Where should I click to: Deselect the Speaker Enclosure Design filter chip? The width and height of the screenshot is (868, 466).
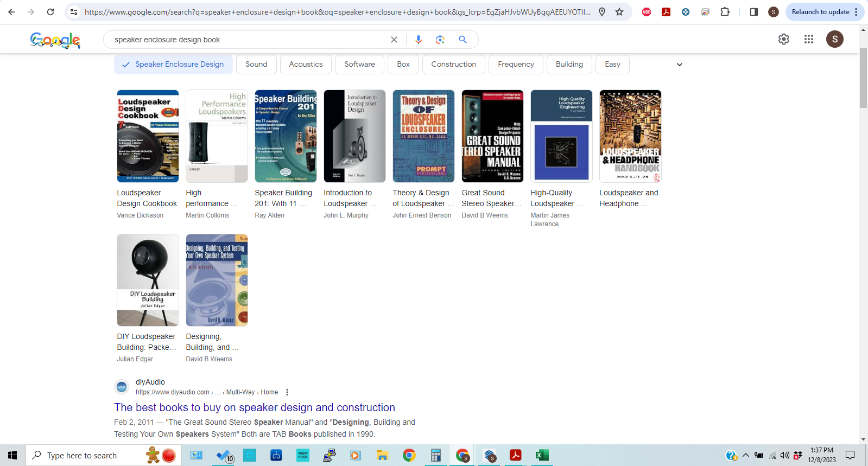[173, 65]
